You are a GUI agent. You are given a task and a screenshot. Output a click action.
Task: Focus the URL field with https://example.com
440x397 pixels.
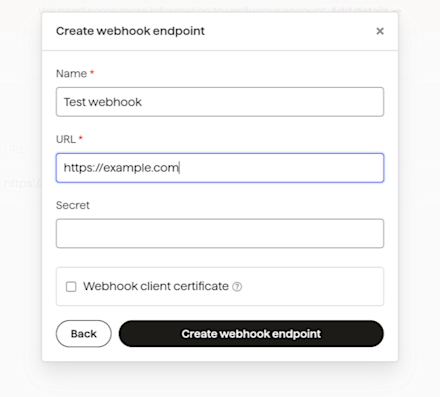(220, 168)
